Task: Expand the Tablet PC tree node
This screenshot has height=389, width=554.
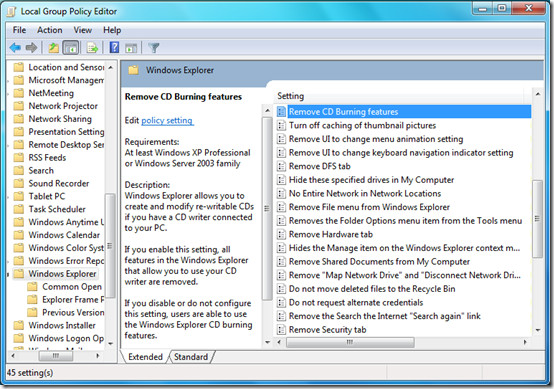Action: click(8, 197)
